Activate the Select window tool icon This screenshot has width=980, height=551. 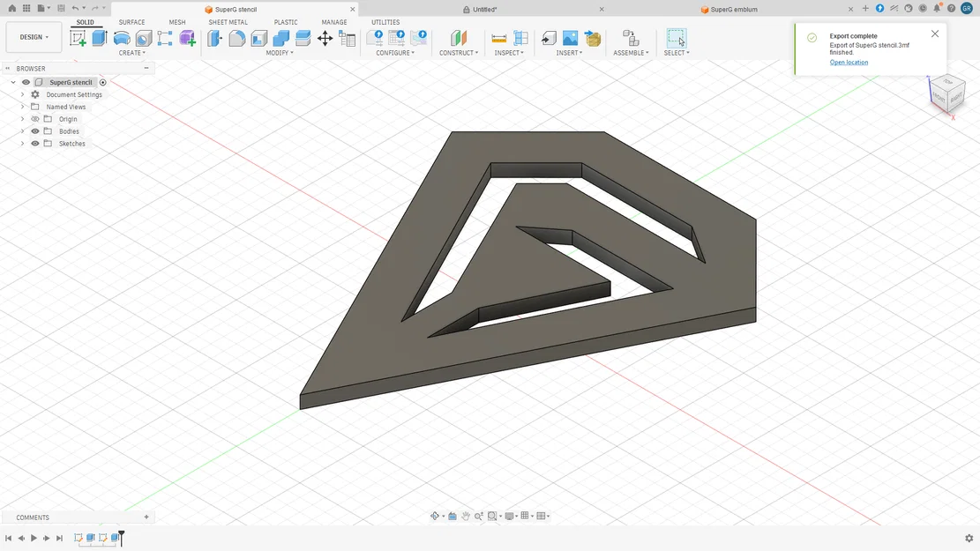coord(677,38)
